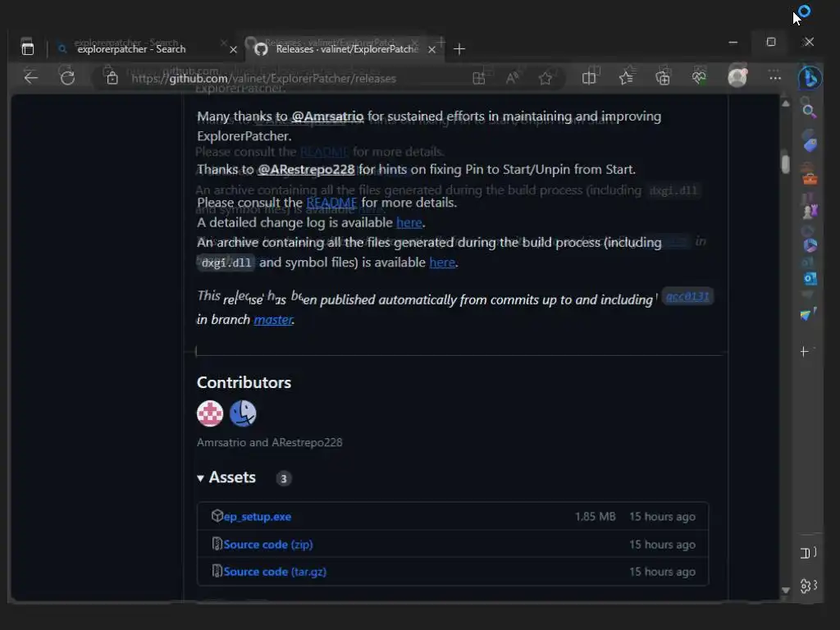Open the split screen icon
Screen dimensions: 840x630
click(x=589, y=78)
